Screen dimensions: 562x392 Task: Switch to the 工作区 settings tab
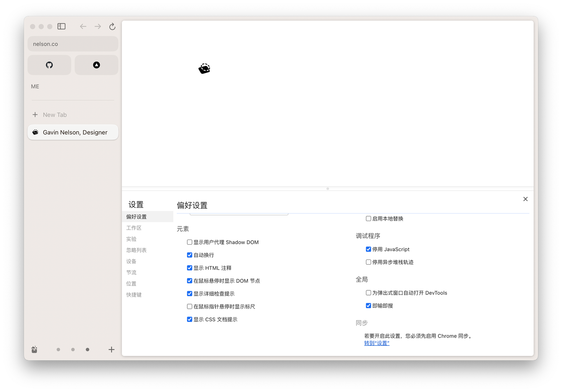134,228
